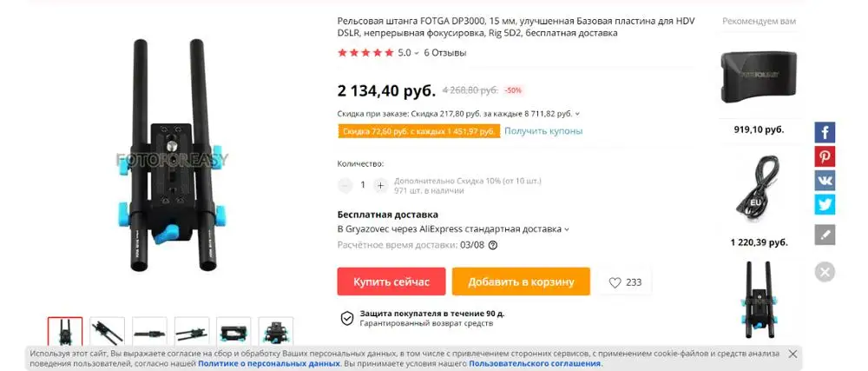868x371 pixels.
Task: Add item to wishlist with heart icon
Action: (625, 282)
